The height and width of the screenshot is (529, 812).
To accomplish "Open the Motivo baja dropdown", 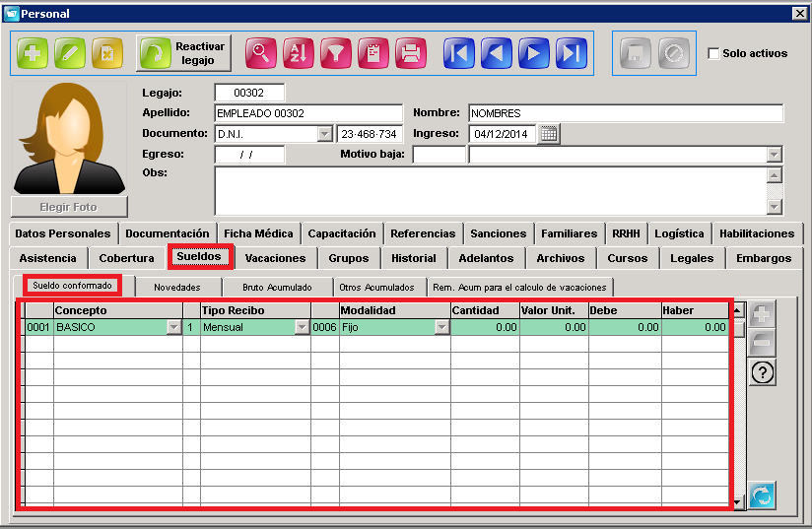I will [774, 155].
